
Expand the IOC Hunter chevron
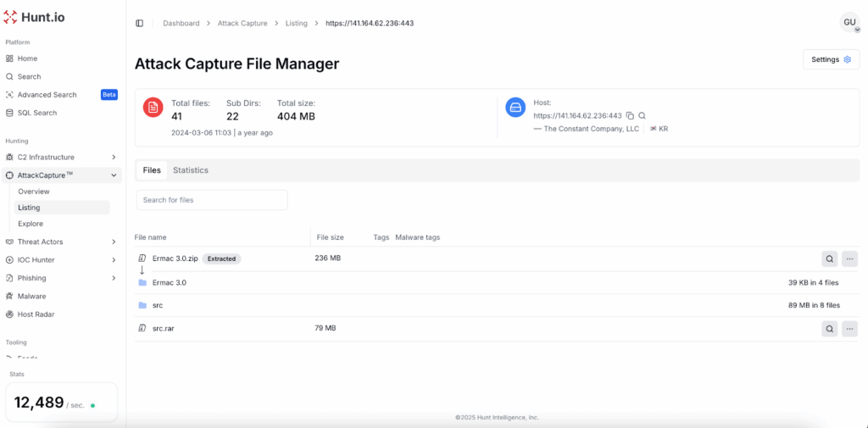114,260
